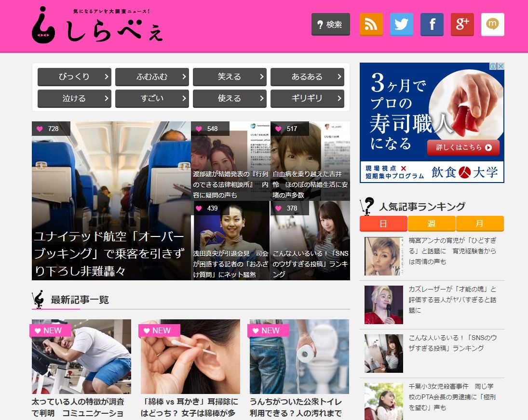
Task: Switch to the 月 monthly ranking tab
Action: tap(479, 224)
